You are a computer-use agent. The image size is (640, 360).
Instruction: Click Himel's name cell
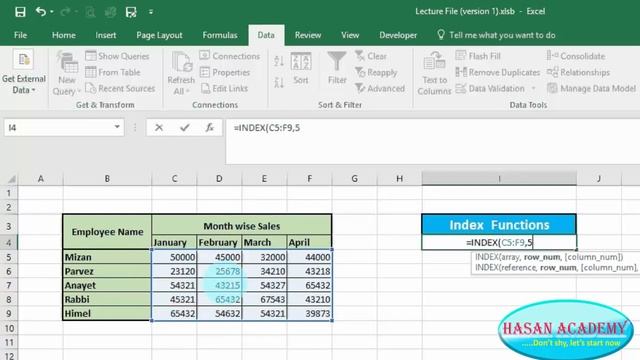(107, 313)
